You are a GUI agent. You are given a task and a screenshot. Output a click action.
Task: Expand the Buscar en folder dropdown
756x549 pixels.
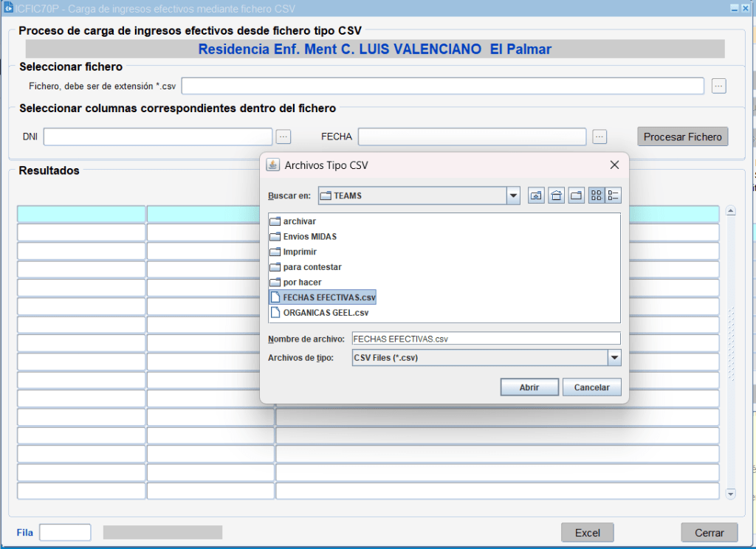513,196
